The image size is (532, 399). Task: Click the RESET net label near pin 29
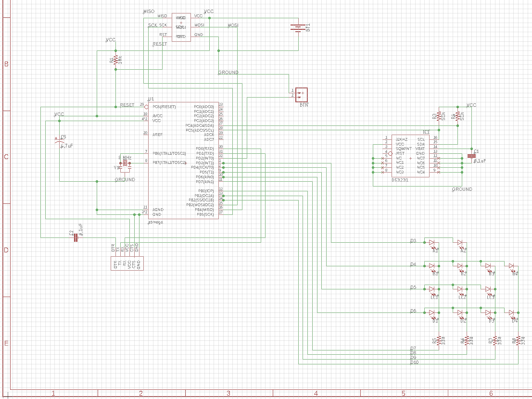[127, 105]
